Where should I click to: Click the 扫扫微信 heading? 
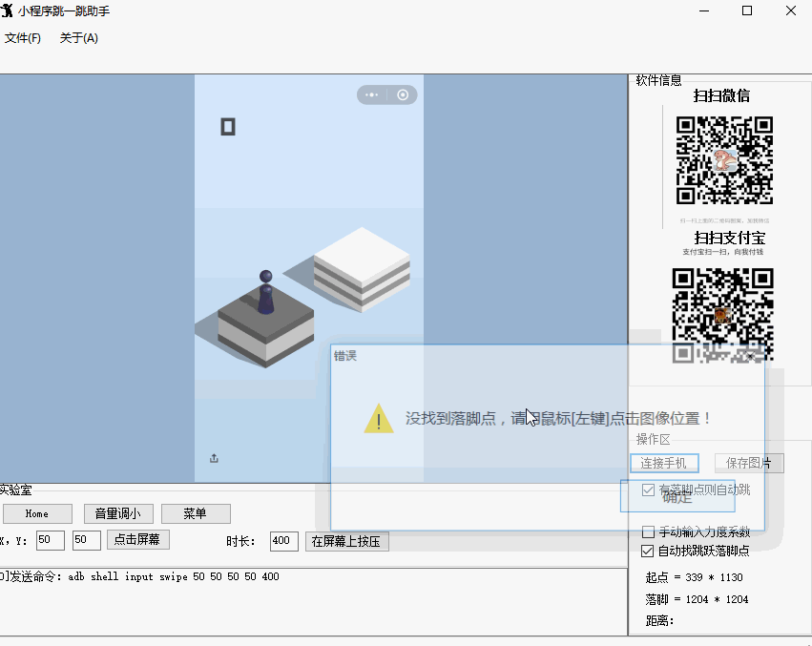pyautogui.click(x=721, y=95)
